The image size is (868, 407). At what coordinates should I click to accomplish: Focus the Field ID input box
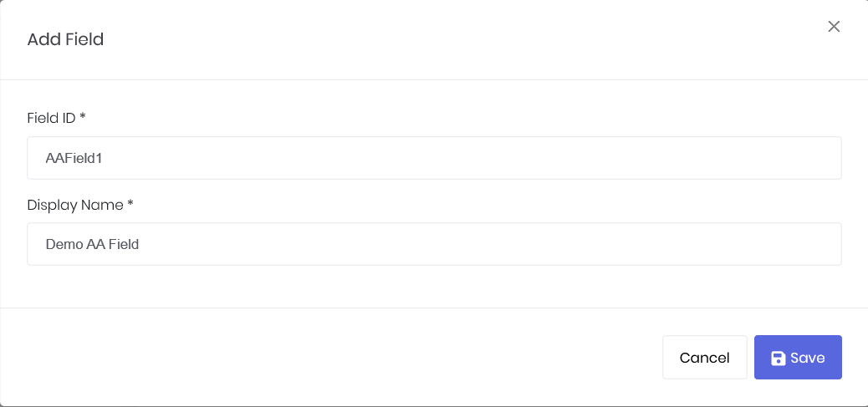[434, 158]
